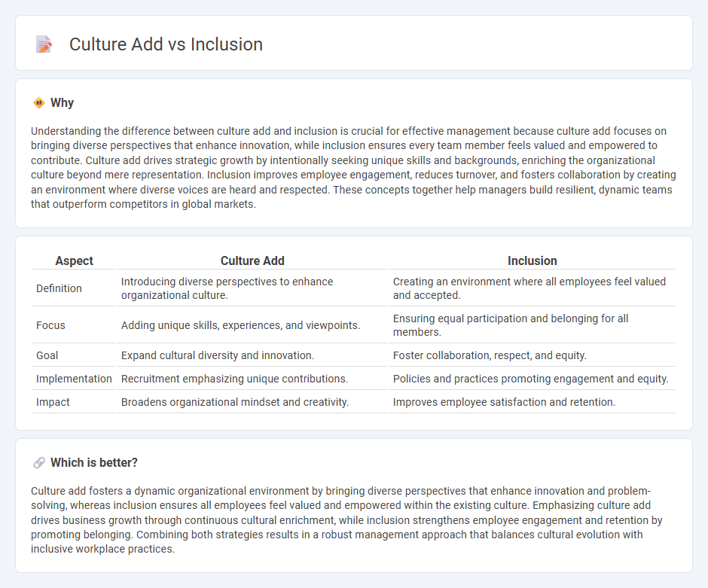Select the Implementation row label

click(x=74, y=379)
